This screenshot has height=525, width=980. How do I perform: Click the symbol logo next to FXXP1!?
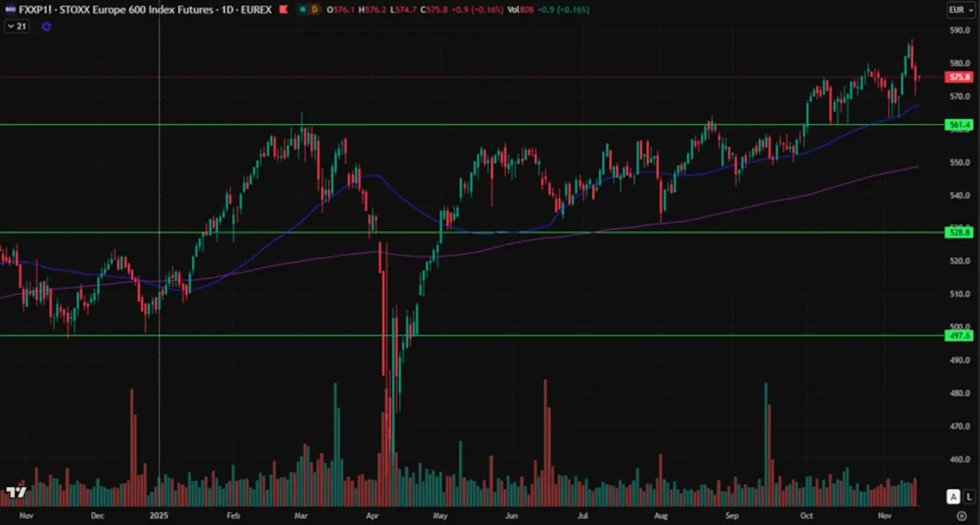10,10
